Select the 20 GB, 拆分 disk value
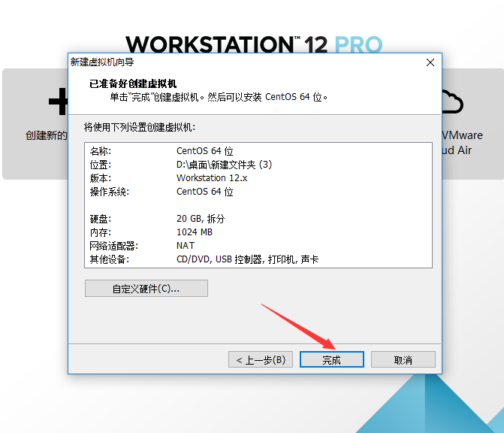 (x=201, y=219)
